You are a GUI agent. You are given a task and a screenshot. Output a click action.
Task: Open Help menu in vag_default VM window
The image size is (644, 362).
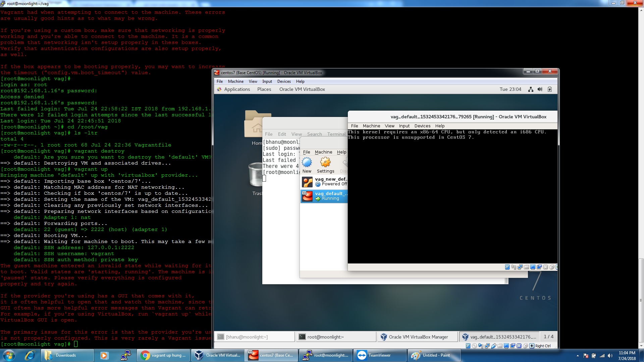[440, 126]
